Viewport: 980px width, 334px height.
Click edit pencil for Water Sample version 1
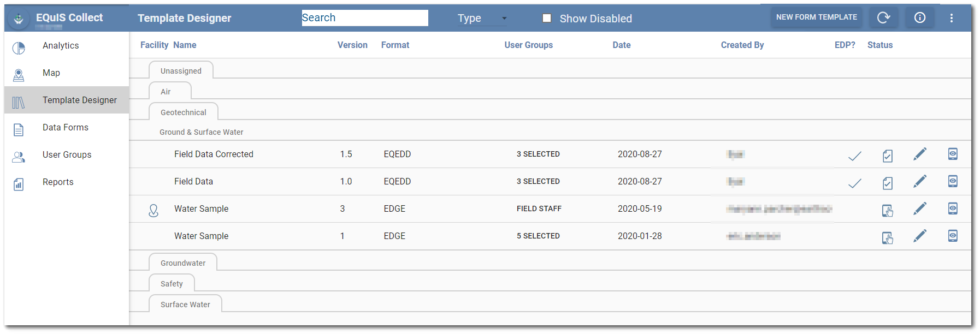coord(920,236)
